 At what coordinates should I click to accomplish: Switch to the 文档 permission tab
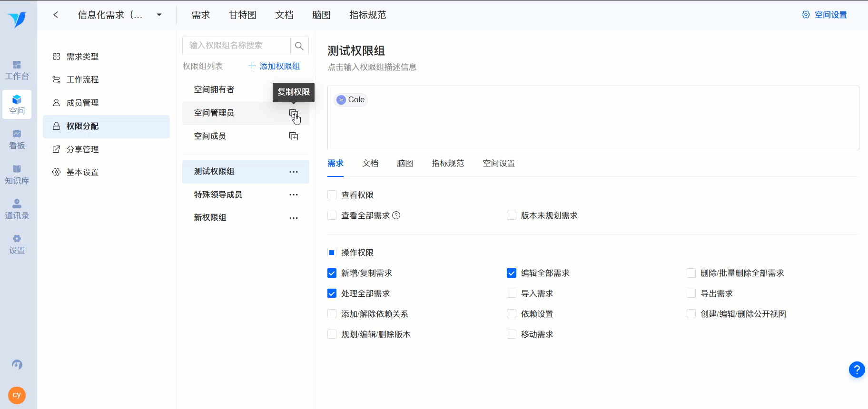tap(370, 163)
